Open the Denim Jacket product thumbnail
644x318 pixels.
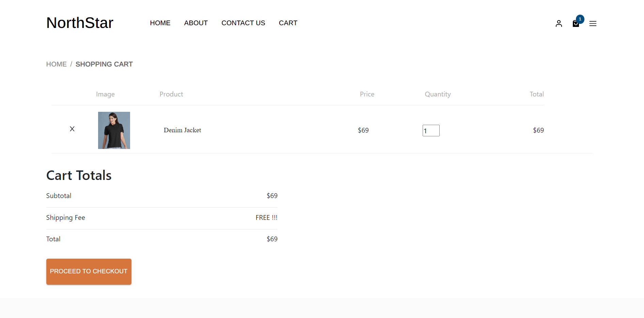tap(114, 130)
